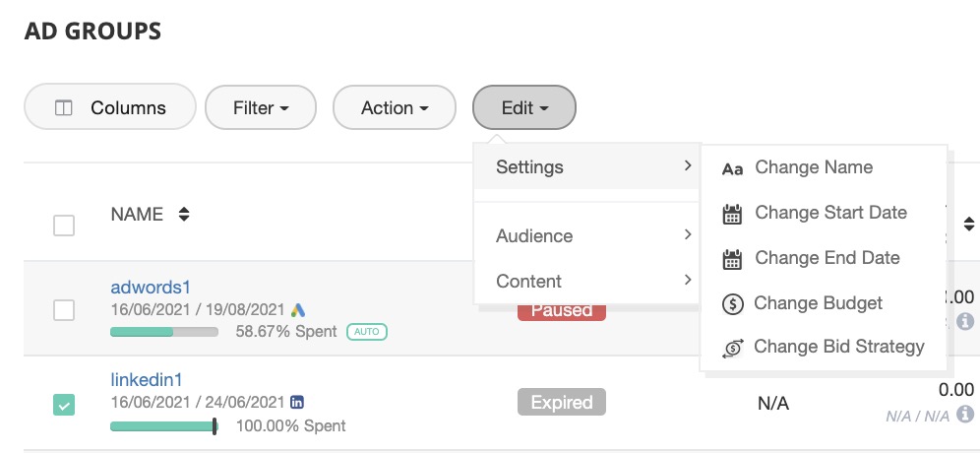
Task: Click the Google Ads icon beside adwords1
Action: [x=298, y=309]
